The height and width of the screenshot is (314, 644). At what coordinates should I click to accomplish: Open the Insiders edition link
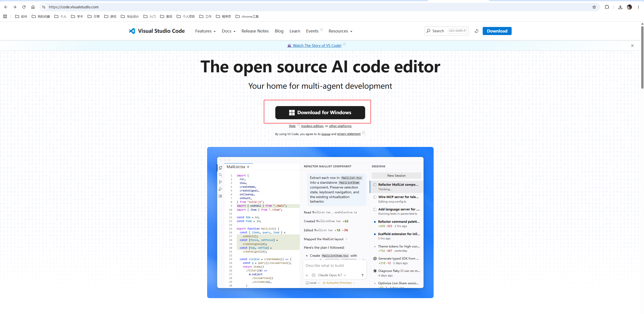coord(312,126)
